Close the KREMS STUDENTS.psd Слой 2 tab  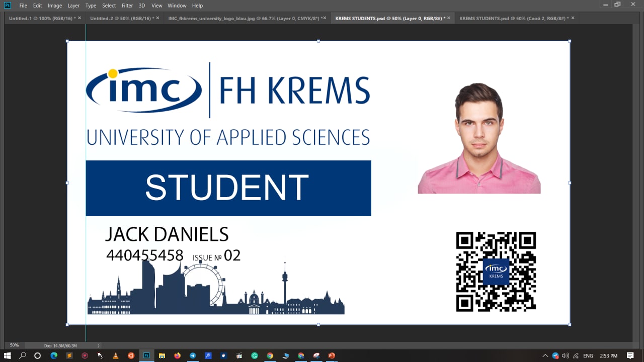[x=573, y=18]
